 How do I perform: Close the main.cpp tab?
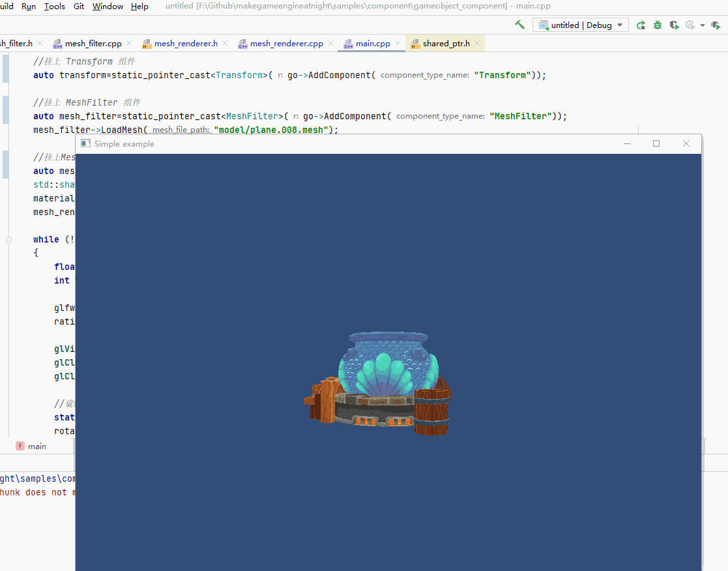click(398, 43)
